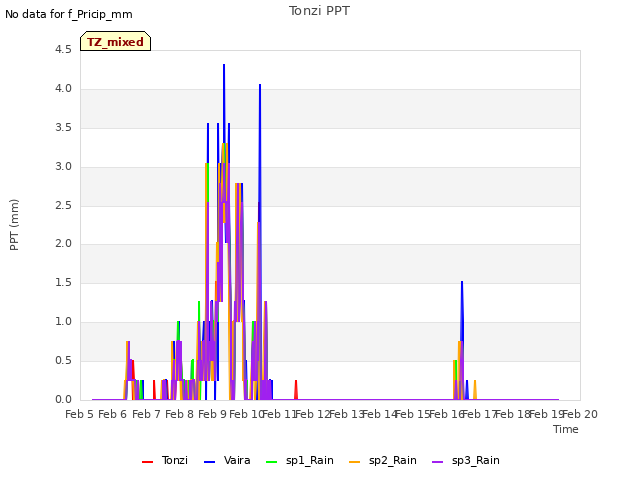Screen dimensions: 640x480
Task: Click the red Tonzi legend color marker
Action: (x=147, y=462)
